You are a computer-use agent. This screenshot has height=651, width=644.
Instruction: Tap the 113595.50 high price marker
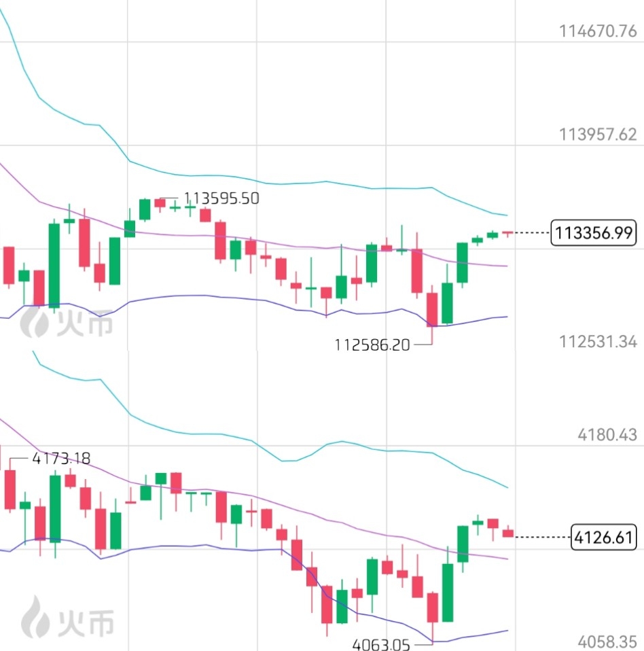coord(221,198)
